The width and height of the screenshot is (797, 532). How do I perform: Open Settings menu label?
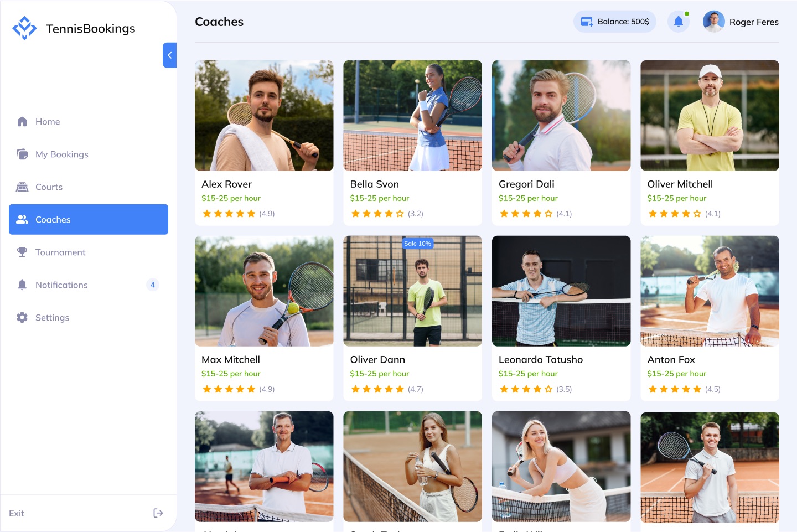[x=52, y=318]
